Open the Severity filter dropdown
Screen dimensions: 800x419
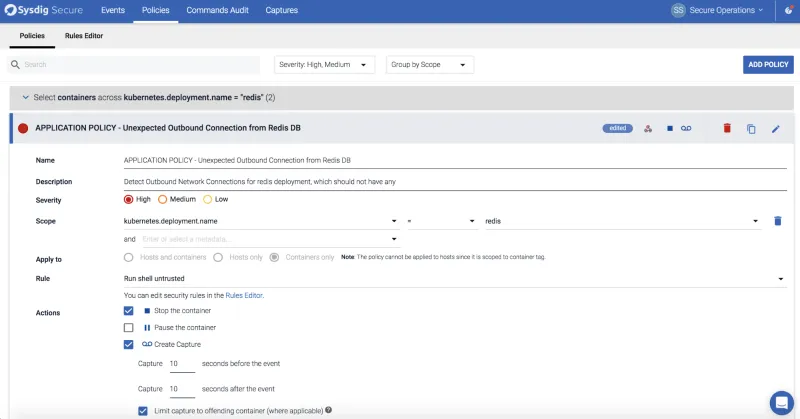coord(326,65)
